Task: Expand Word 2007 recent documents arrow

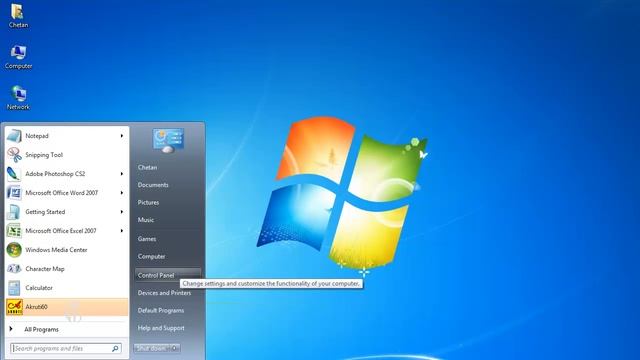Action: tap(122, 193)
